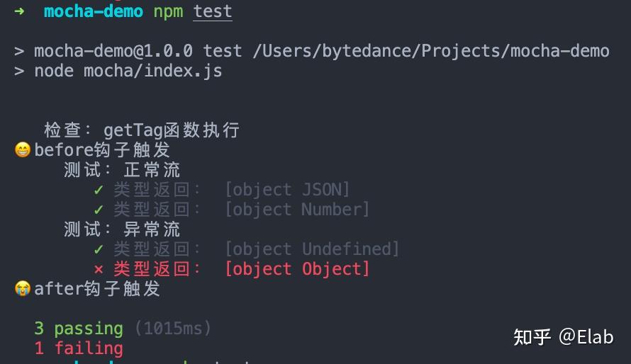631x364 pixels.
Task: Select the underlined 'test' command argument
Action: (212, 12)
